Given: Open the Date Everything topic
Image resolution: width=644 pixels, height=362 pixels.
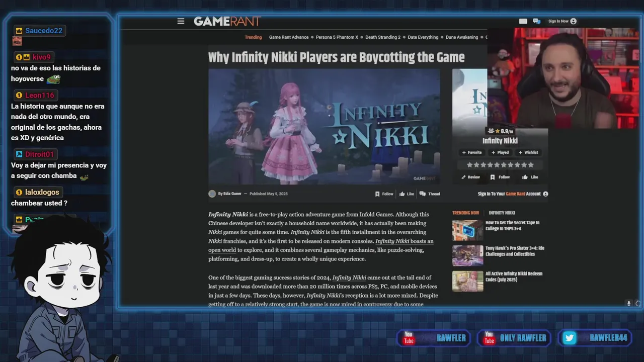Looking at the screenshot, I should point(423,37).
